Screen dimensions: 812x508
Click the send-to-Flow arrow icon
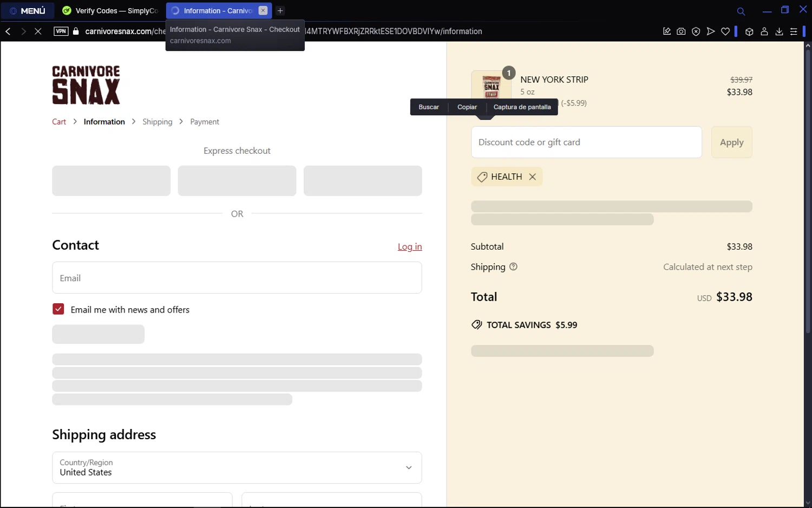(711, 31)
